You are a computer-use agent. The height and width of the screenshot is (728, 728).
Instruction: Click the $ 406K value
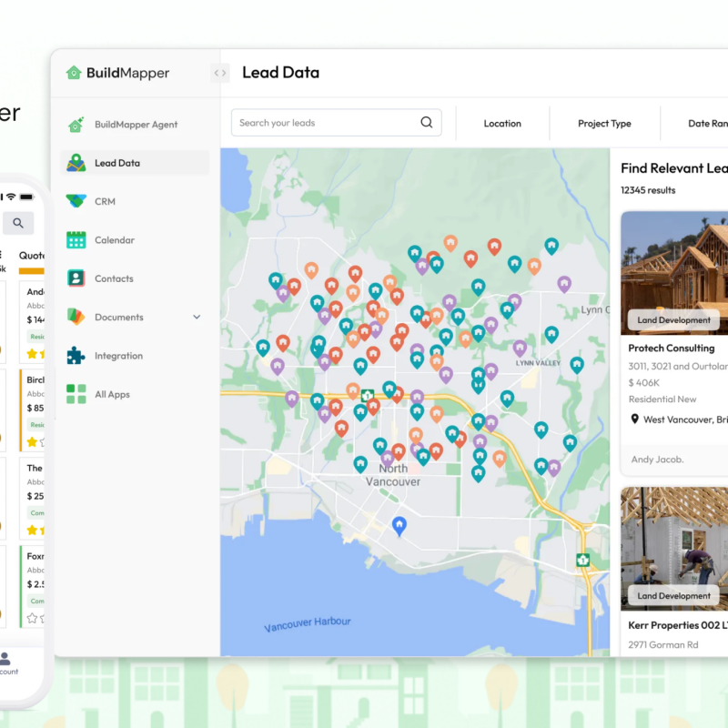coord(644,382)
